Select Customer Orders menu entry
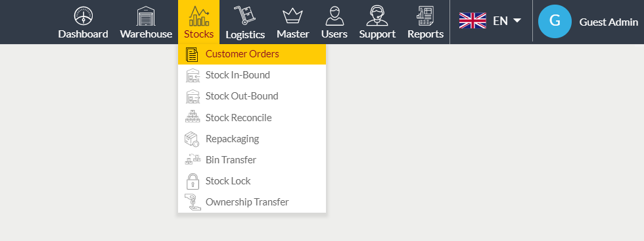This screenshot has width=644, height=241. point(252,54)
